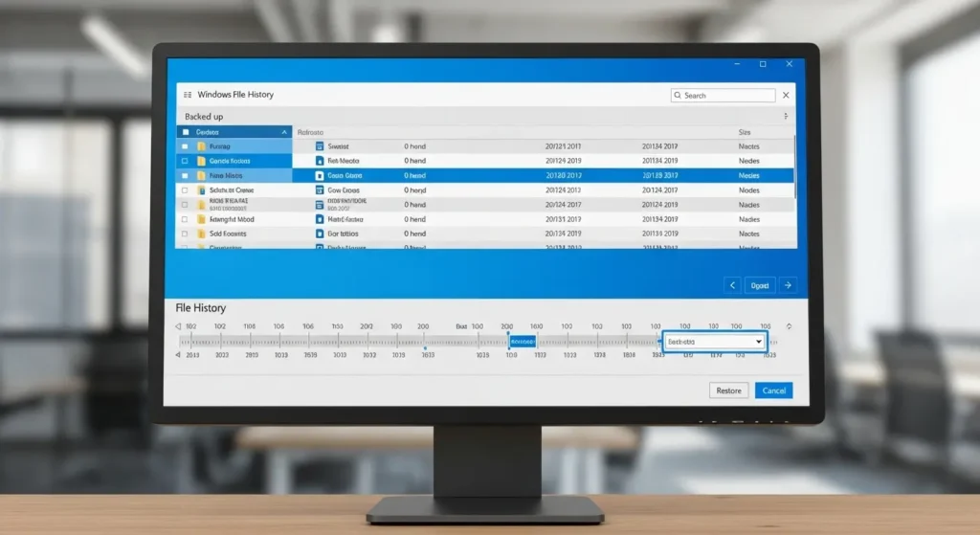
Task: Go to next version with right arrow button
Action: click(x=789, y=285)
